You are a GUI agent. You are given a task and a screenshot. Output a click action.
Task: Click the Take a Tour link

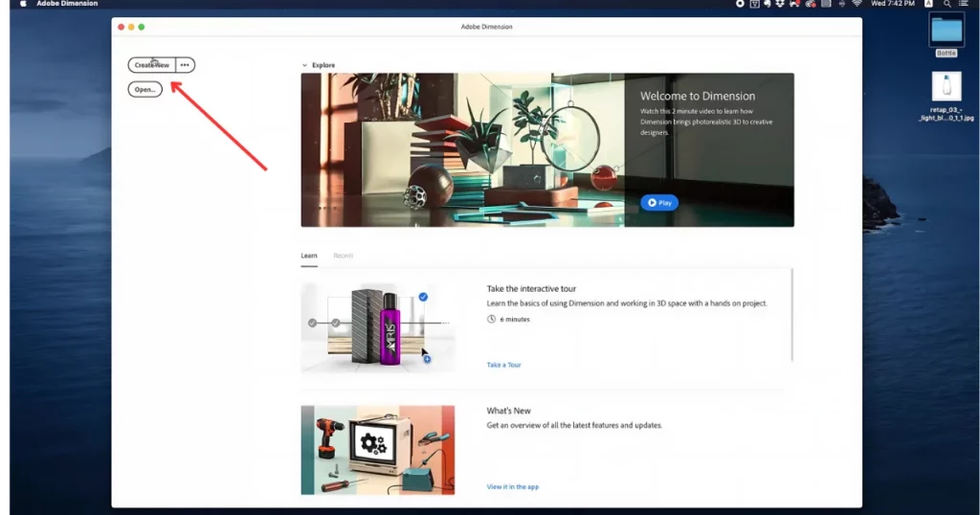[x=503, y=365]
